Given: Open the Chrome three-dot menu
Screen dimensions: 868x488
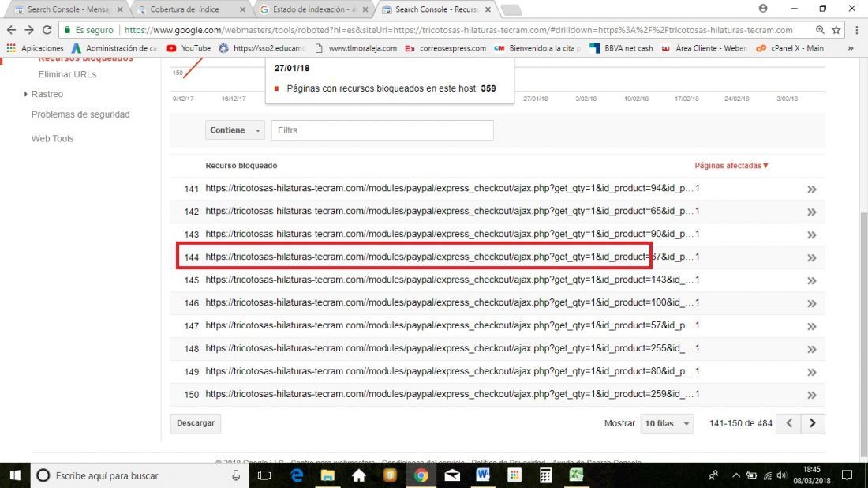Looking at the screenshot, I should (x=856, y=30).
